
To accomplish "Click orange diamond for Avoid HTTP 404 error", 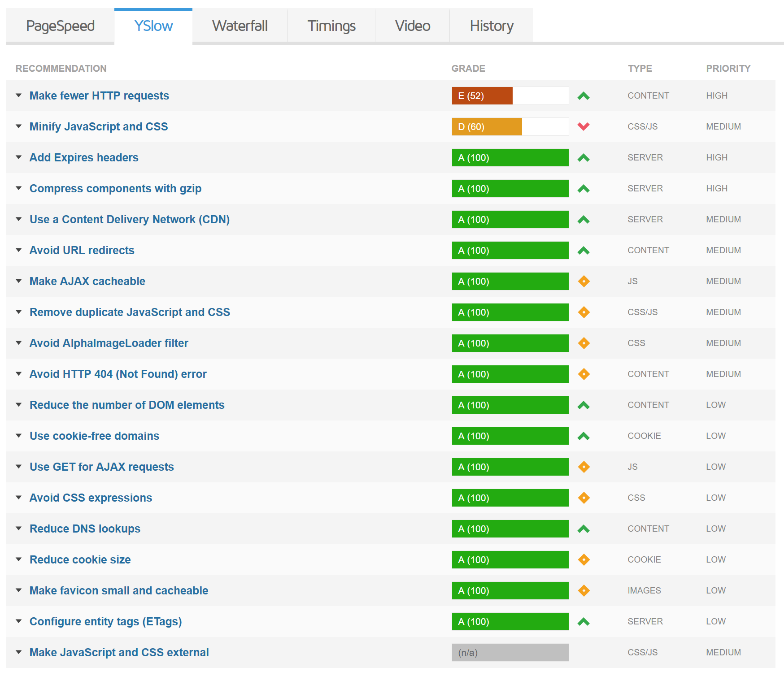I will click(584, 374).
